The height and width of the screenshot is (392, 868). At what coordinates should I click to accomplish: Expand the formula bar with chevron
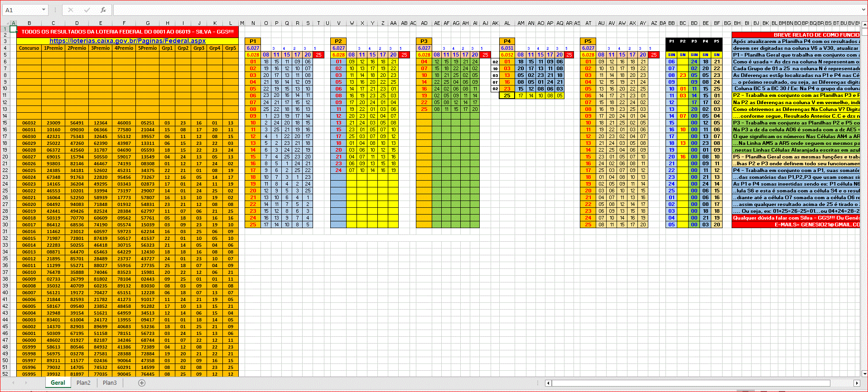point(863,10)
